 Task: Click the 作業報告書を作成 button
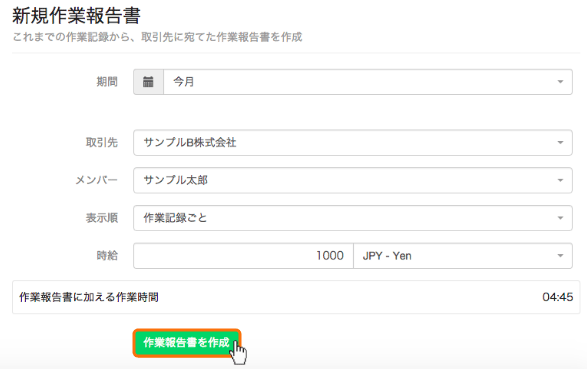pyautogui.click(x=186, y=343)
